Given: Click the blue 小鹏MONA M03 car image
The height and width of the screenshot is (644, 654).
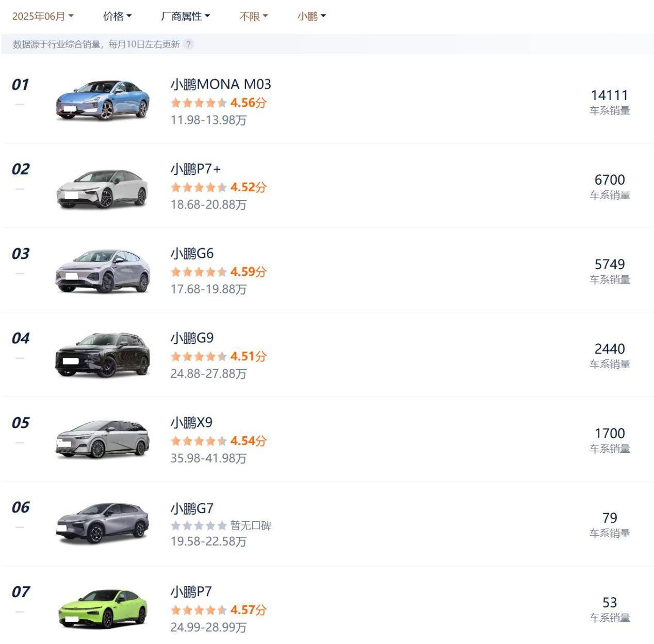Looking at the screenshot, I should pyautogui.click(x=103, y=100).
